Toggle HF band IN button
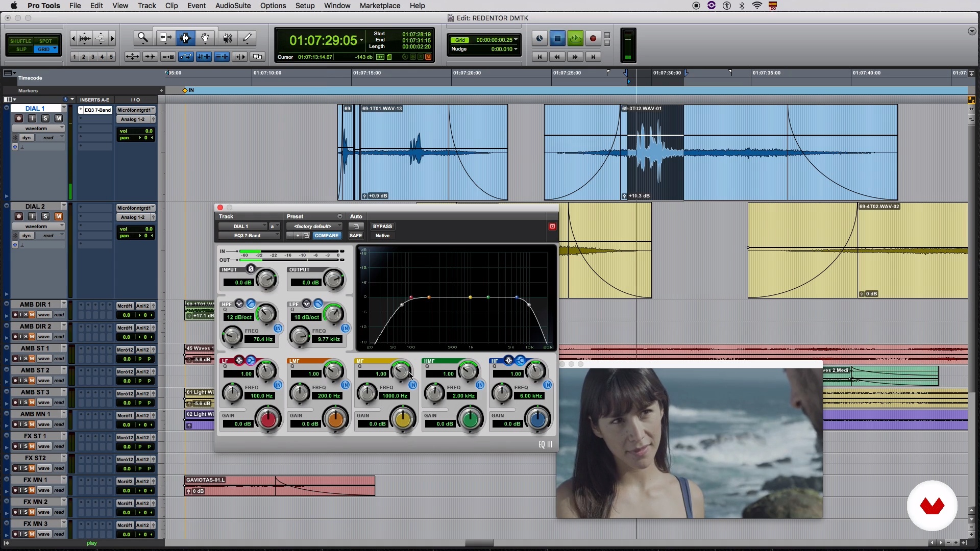980x551 pixels. [x=548, y=385]
